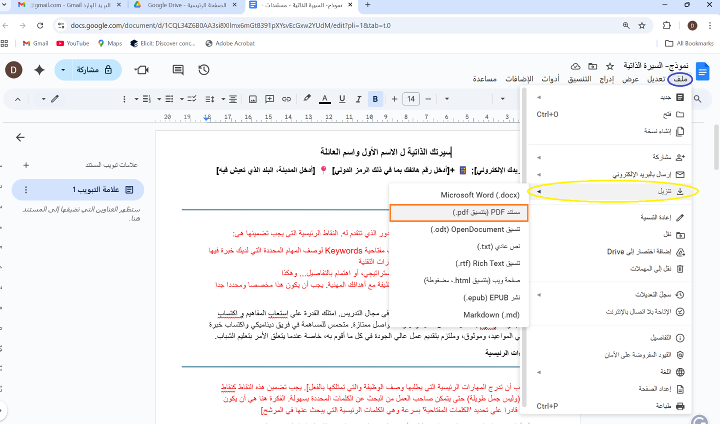
Task: Download as plain text (.txt)
Action: [459, 246]
